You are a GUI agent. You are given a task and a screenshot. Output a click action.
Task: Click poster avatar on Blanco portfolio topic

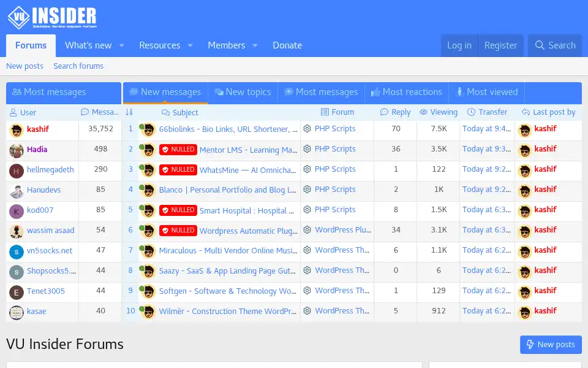point(148,191)
